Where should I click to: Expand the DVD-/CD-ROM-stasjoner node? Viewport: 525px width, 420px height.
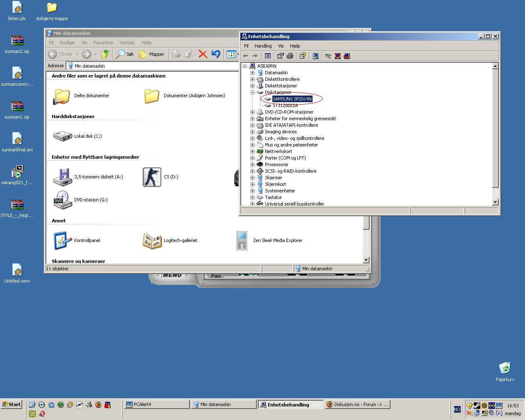pyautogui.click(x=253, y=112)
